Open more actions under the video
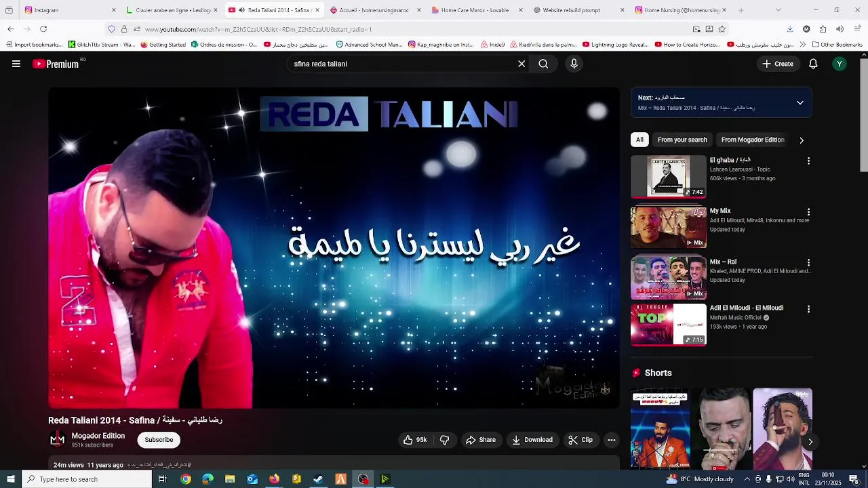The image size is (868, 488). [611, 440]
